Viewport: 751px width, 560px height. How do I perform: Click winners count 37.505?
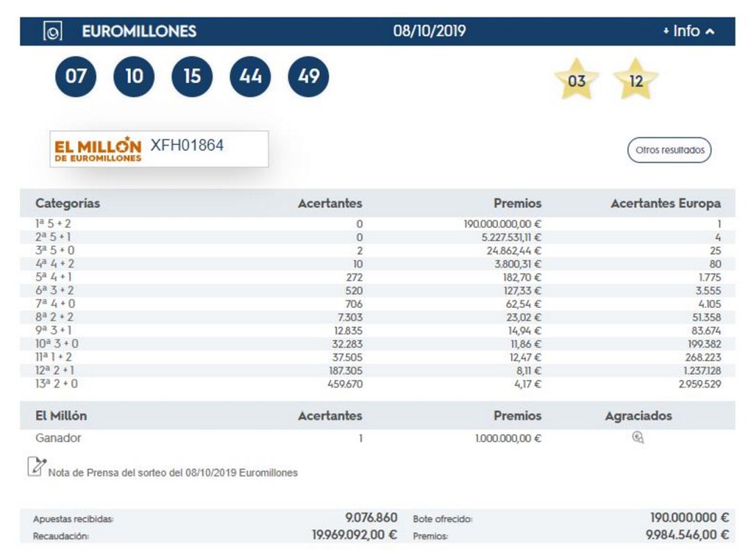point(347,358)
